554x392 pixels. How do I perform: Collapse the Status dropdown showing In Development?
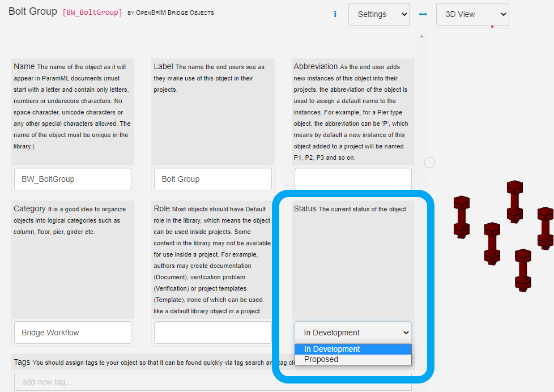352,333
